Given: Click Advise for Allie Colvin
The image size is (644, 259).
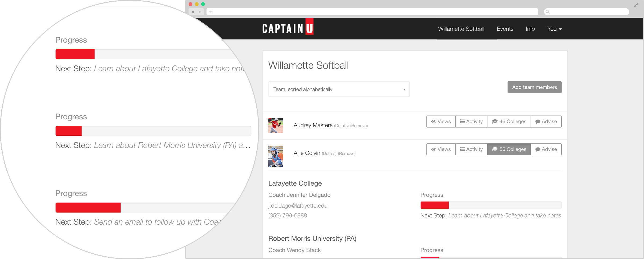Looking at the screenshot, I should 546,149.
